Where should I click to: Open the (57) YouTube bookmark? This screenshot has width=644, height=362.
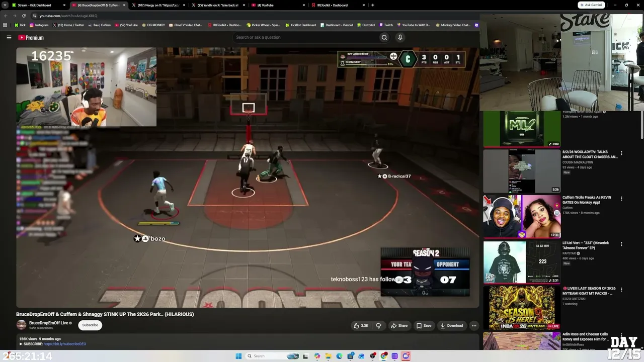(126, 25)
